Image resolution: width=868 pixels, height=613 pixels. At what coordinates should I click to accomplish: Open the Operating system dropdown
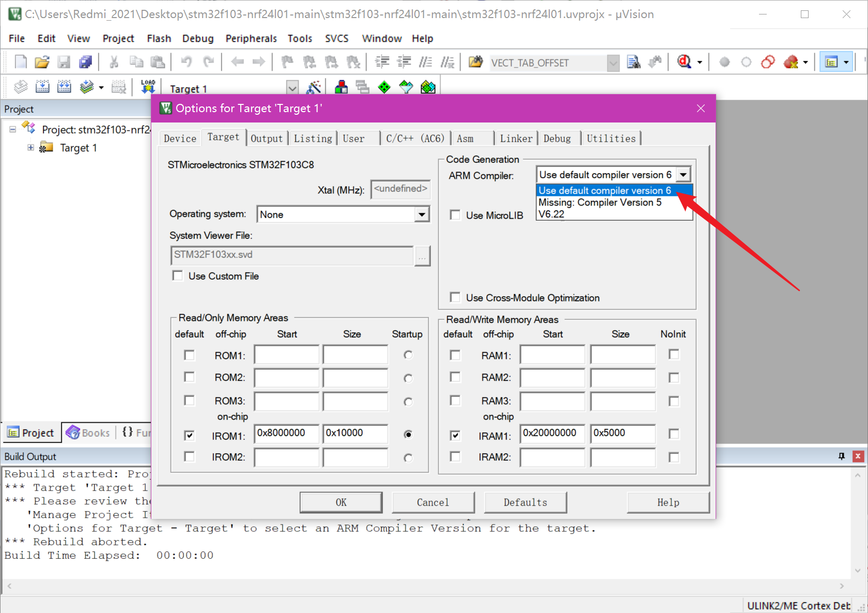pos(422,214)
